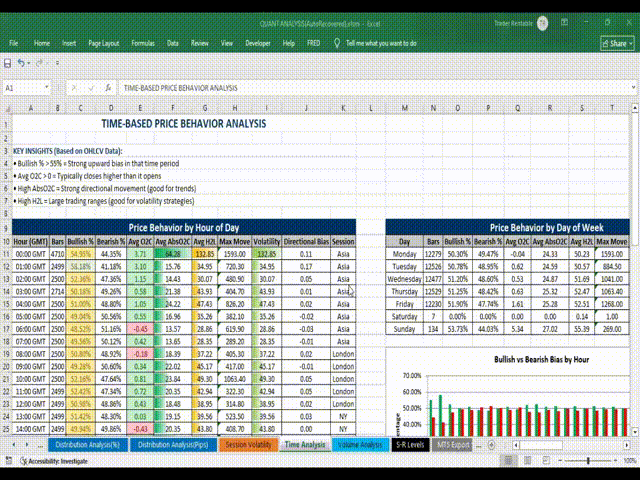This screenshot has height=480, width=640.
Task: Open the Formulas ribbon tab
Action: tap(142, 44)
